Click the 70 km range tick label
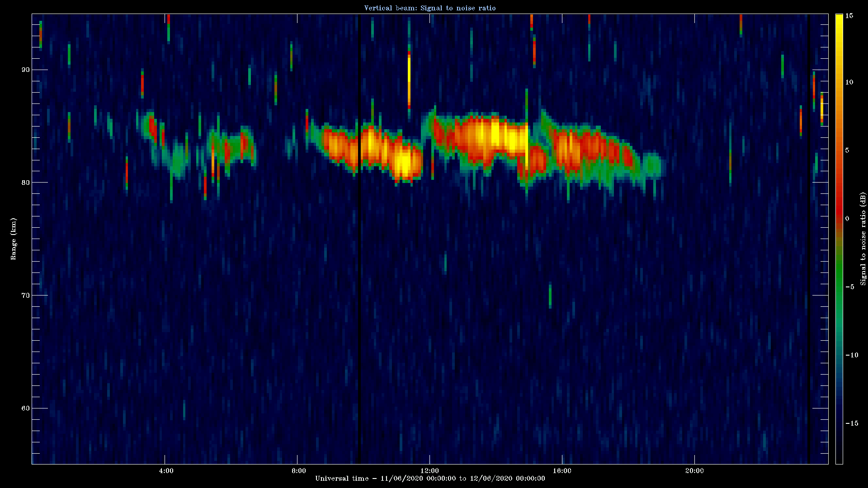Image resolution: width=868 pixels, height=488 pixels. pyautogui.click(x=25, y=296)
